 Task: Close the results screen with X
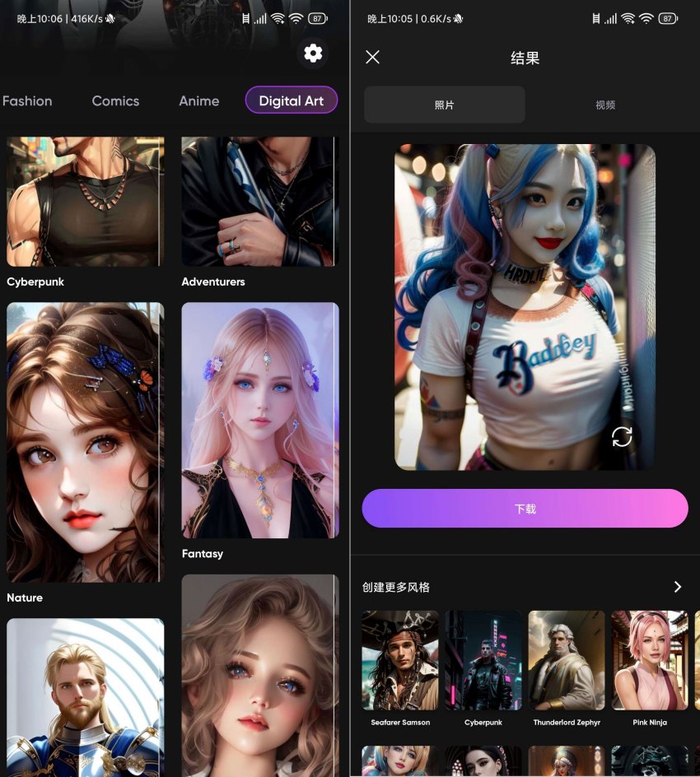tap(372, 57)
